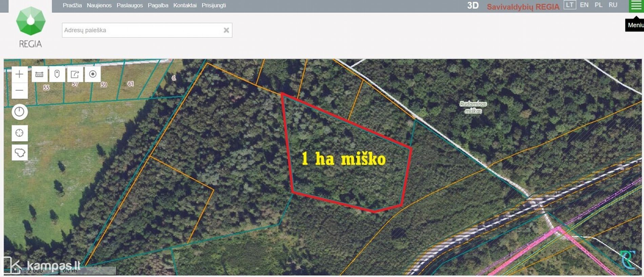Go to Paslaugos page
The height and width of the screenshot is (277, 644).
tap(130, 5)
